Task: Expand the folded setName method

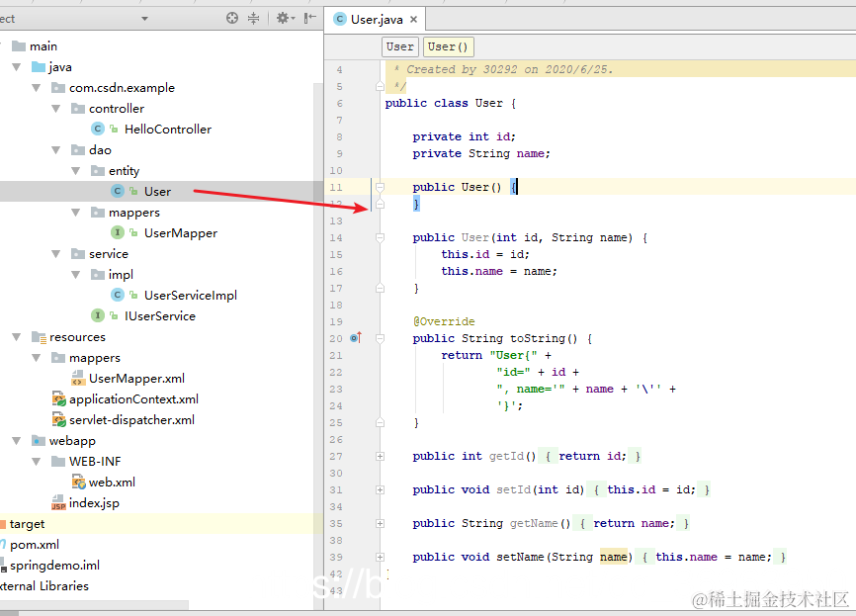Action: 380,557
